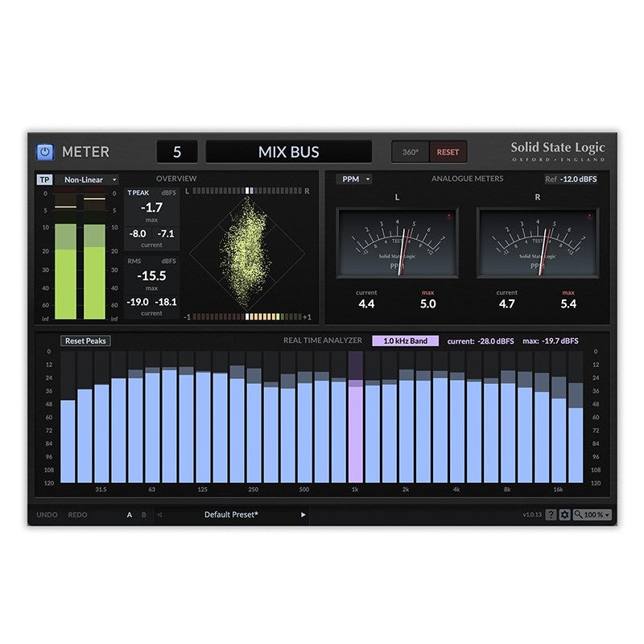Go to previous preset with left triangle
Image resolution: width=644 pixels, height=644 pixels.
click(159, 516)
